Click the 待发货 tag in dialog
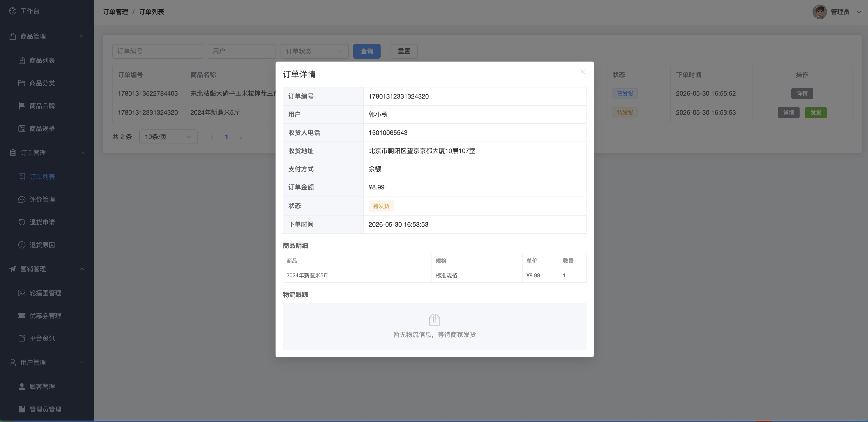The height and width of the screenshot is (422, 868). pos(381,206)
